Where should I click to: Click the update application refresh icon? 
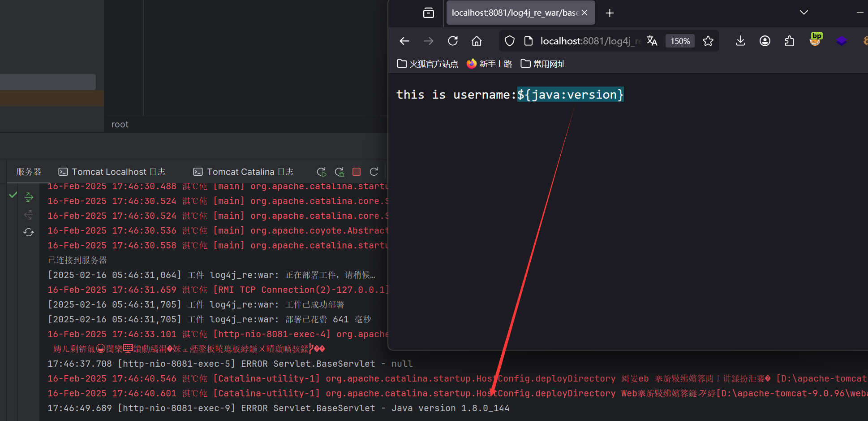374,172
